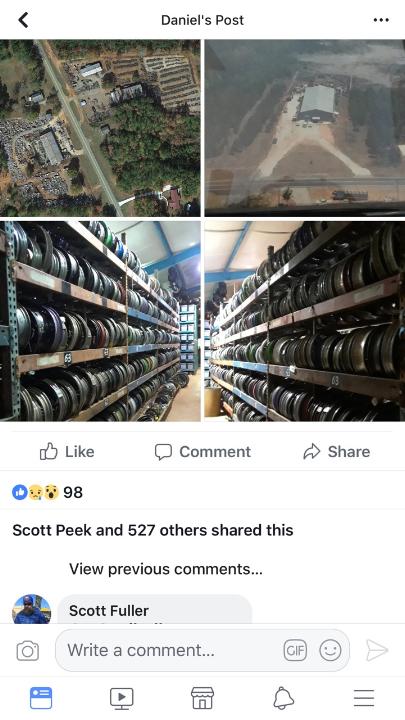Switch to the Watch video tab
The height and width of the screenshot is (720, 405).
pos(122,698)
